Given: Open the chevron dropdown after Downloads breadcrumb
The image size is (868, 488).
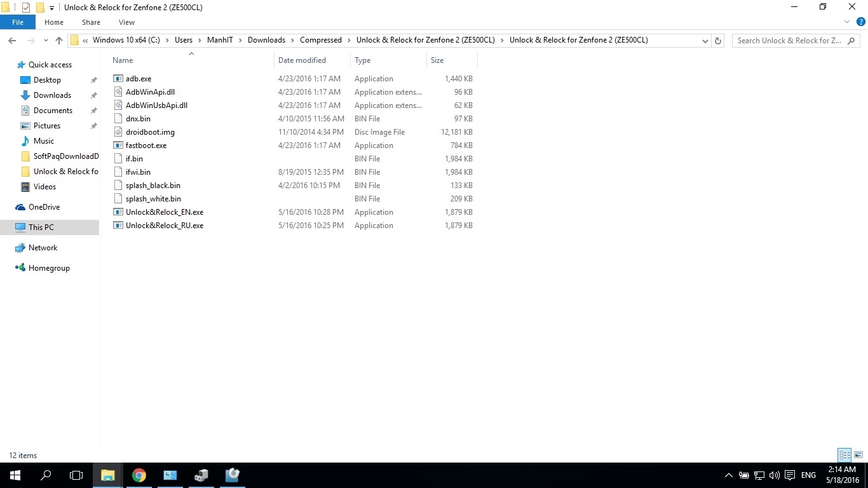Looking at the screenshot, I should (x=292, y=40).
